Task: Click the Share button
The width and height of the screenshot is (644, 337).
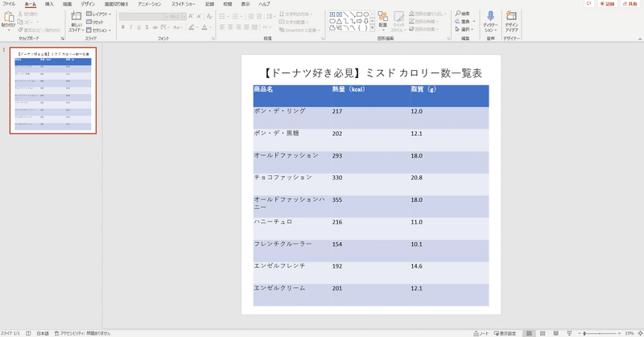Action: 630,4
